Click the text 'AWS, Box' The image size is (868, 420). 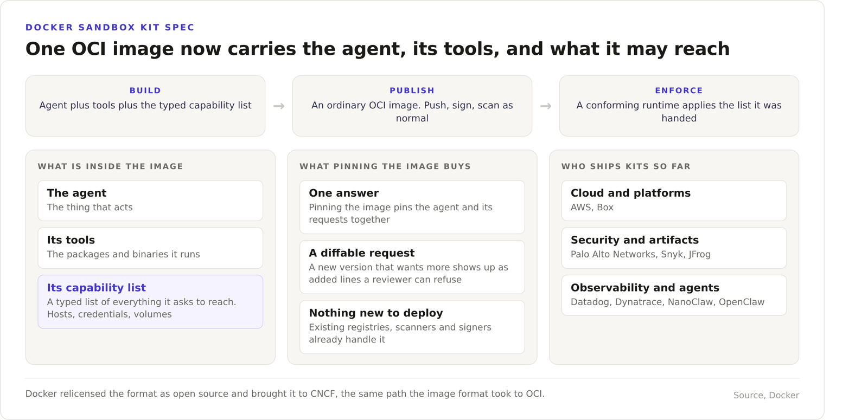tap(592, 208)
